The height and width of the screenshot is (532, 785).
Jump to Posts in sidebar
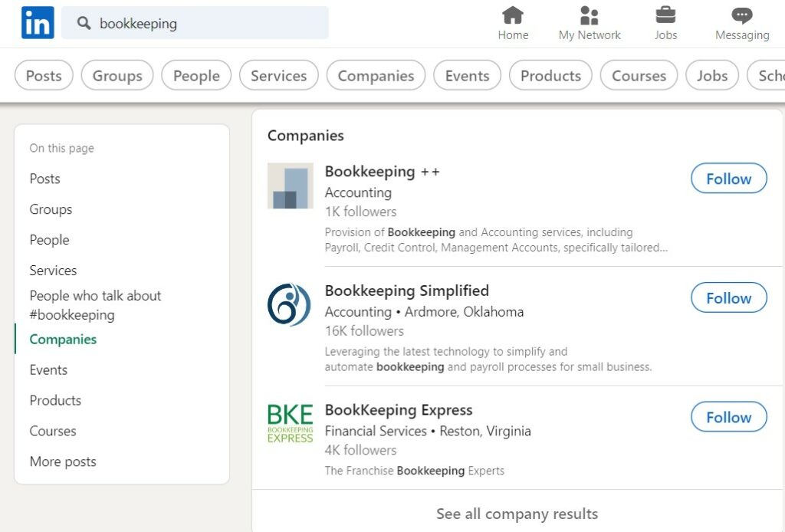point(44,179)
